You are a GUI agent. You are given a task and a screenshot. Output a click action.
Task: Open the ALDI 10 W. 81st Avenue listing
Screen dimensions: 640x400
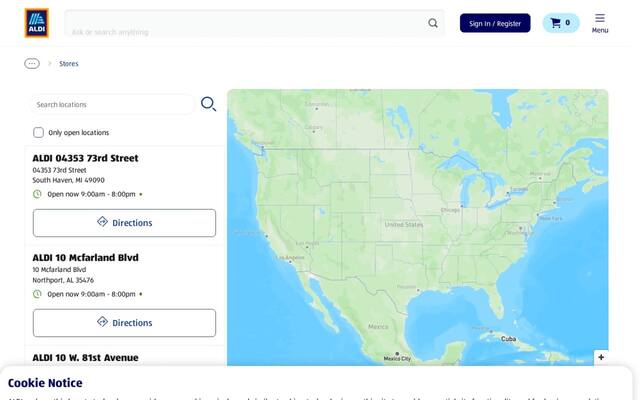pyautogui.click(x=85, y=358)
